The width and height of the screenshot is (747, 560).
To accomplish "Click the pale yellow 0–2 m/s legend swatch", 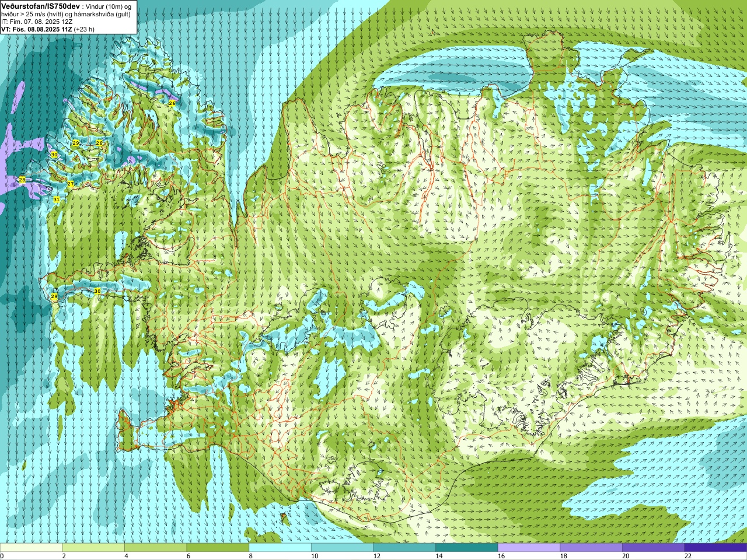I will tap(31, 548).
